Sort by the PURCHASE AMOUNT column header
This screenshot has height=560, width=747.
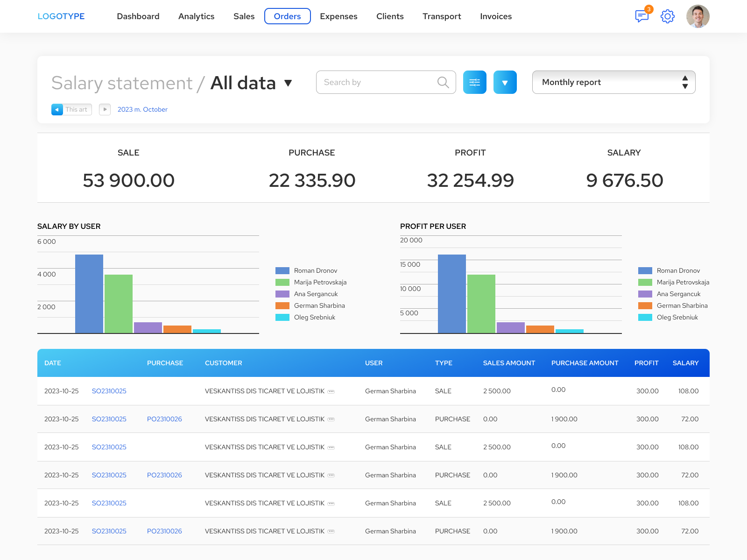click(585, 363)
